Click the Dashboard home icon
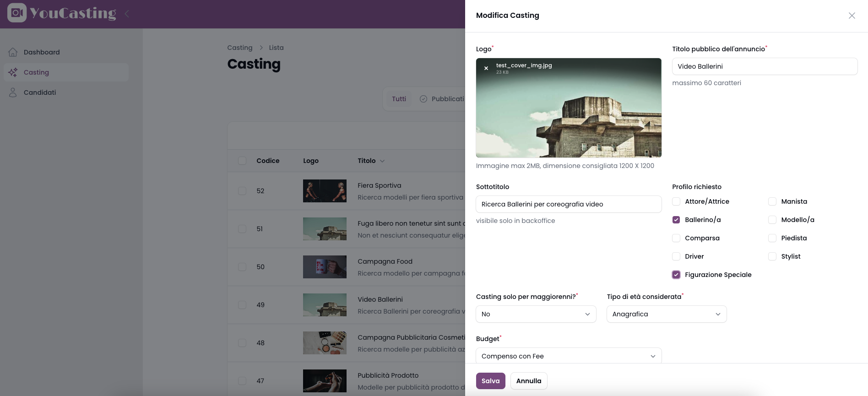The height and width of the screenshot is (396, 868). (x=13, y=52)
